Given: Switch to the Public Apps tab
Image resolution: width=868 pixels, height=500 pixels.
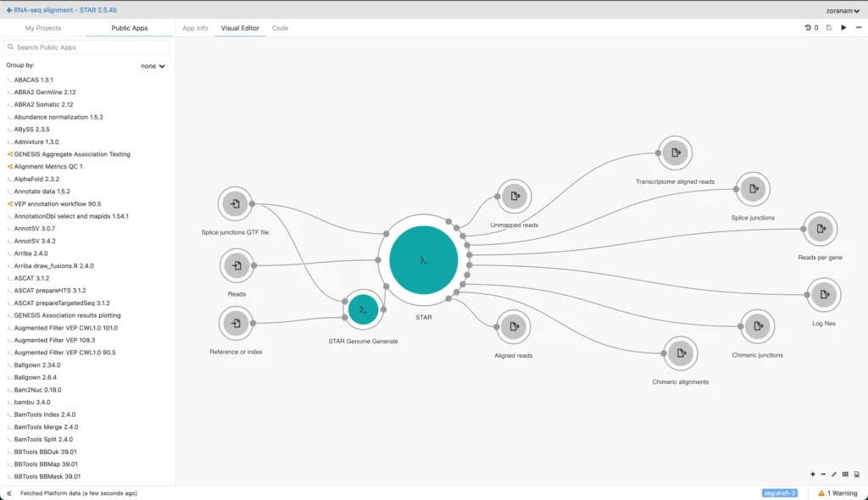Looking at the screenshot, I should [x=130, y=28].
